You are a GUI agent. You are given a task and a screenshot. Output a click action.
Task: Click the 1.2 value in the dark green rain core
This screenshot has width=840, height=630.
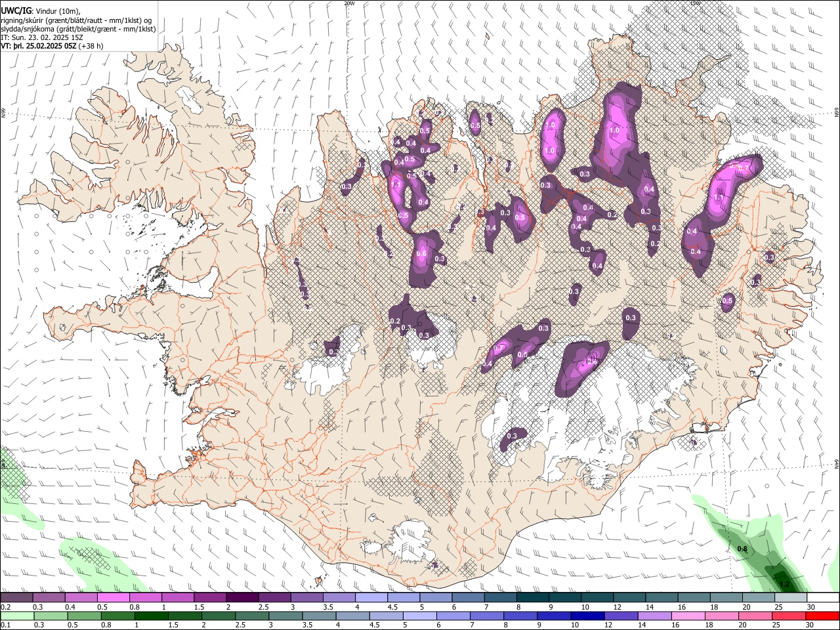(x=784, y=583)
